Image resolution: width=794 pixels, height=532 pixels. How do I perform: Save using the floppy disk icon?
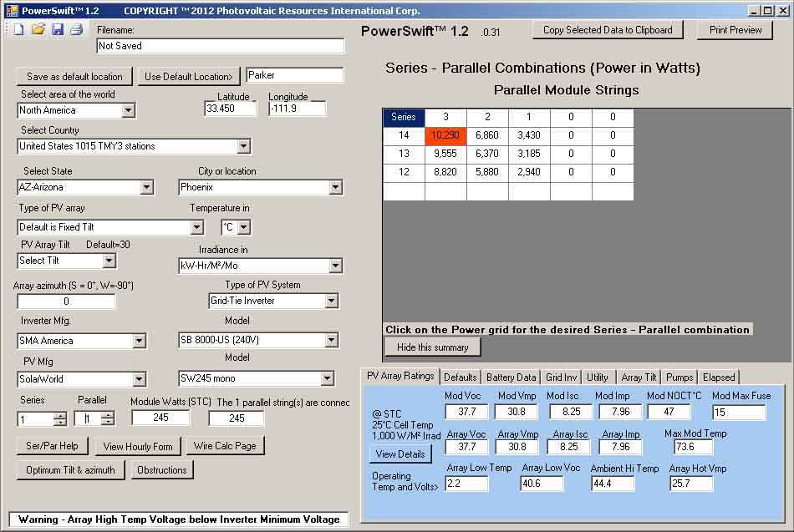[x=57, y=29]
